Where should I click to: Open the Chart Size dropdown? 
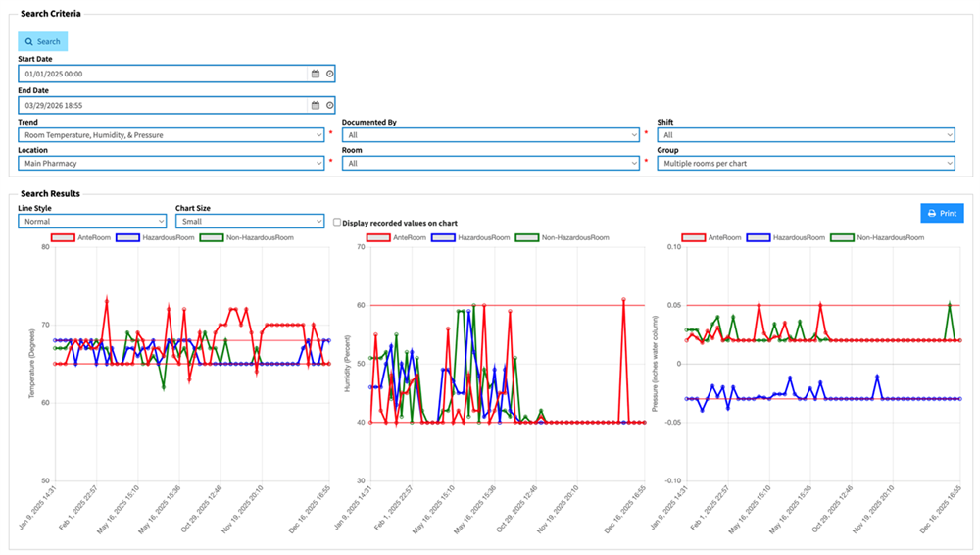[x=249, y=222]
